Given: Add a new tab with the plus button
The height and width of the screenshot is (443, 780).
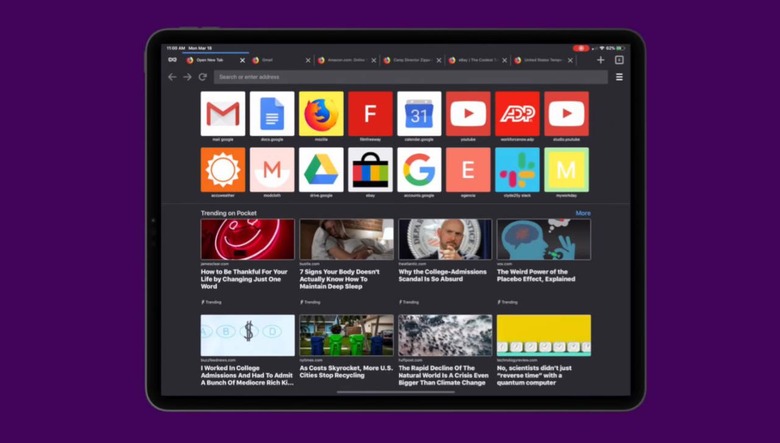Looking at the screenshot, I should 600,60.
